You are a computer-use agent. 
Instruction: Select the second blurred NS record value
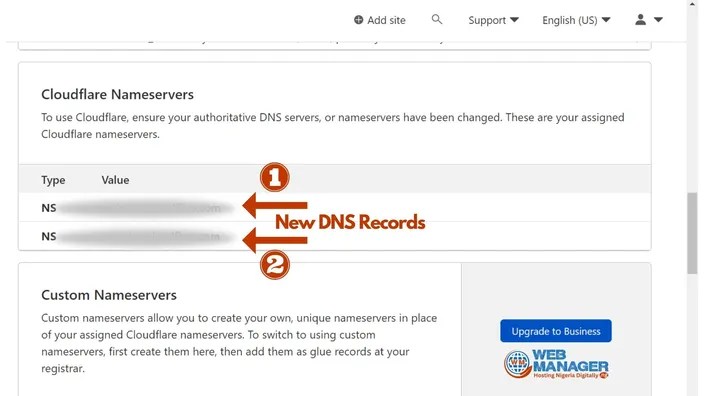click(146, 236)
